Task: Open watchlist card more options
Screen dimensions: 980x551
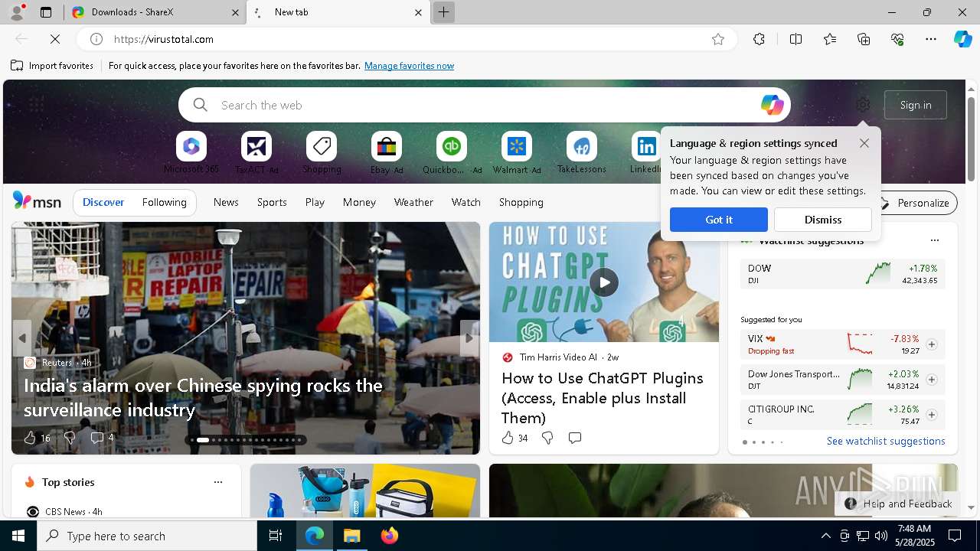Action: [x=935, y=240]
